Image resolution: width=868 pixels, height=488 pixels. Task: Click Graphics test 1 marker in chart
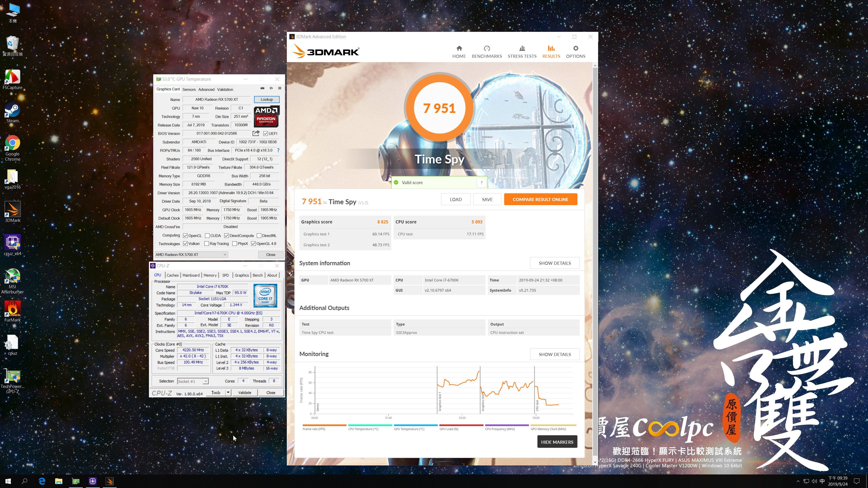pos(440,401)
